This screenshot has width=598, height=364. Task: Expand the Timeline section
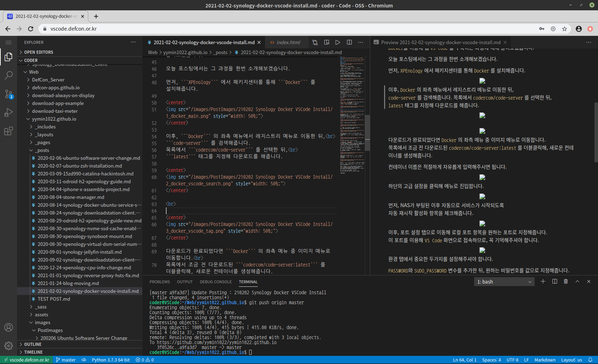click(x=80, y=352)
